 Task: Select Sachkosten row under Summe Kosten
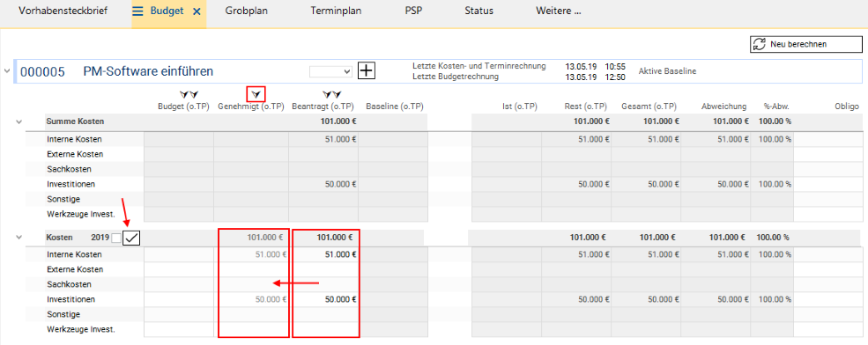point(70,169)
